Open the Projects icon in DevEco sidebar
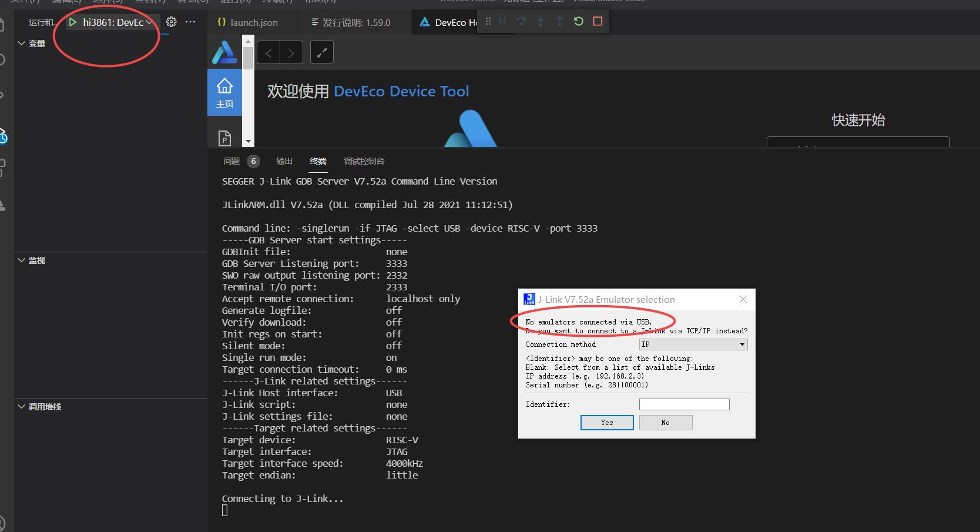Viewport: 980px width, 532px height. coord(224,138)
